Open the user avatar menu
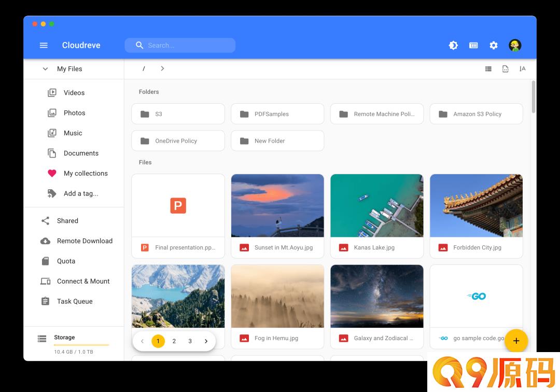This screenshot has width=560, height=392. [x=515, y=45]
